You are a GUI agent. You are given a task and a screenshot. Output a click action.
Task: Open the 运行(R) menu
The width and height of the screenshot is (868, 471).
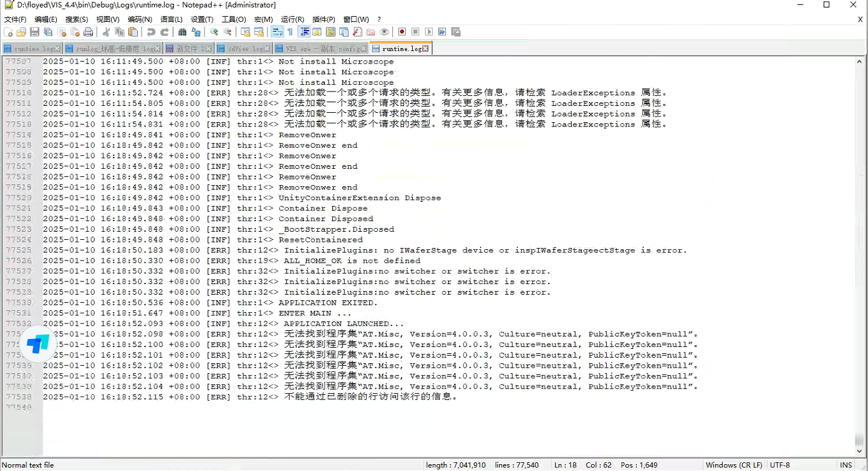(292, 19)
